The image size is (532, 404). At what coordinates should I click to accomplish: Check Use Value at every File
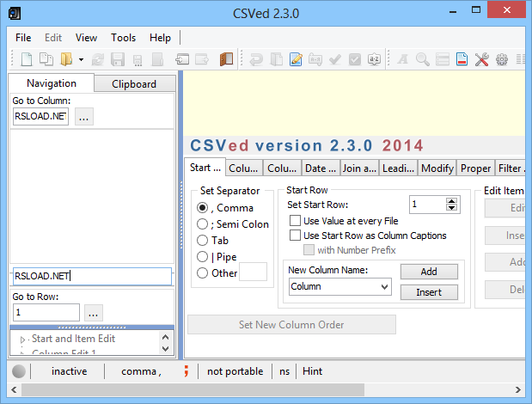click(295, 221)
